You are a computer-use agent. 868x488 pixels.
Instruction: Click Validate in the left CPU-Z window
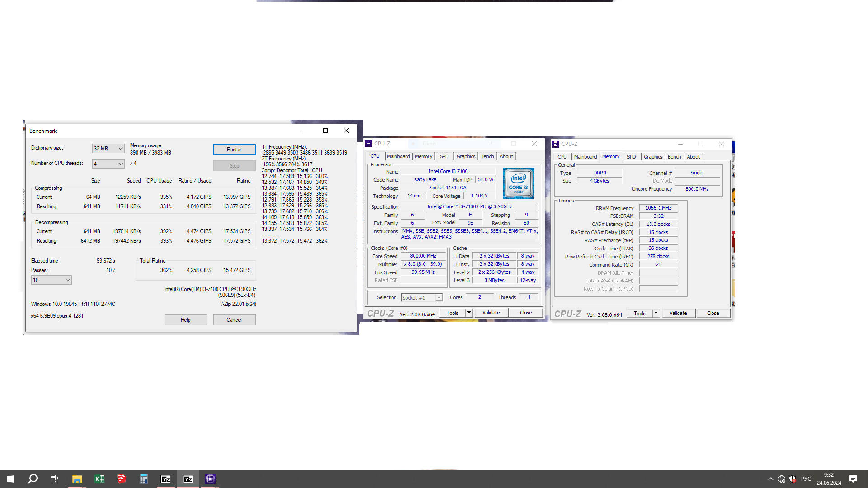(491, 313)
